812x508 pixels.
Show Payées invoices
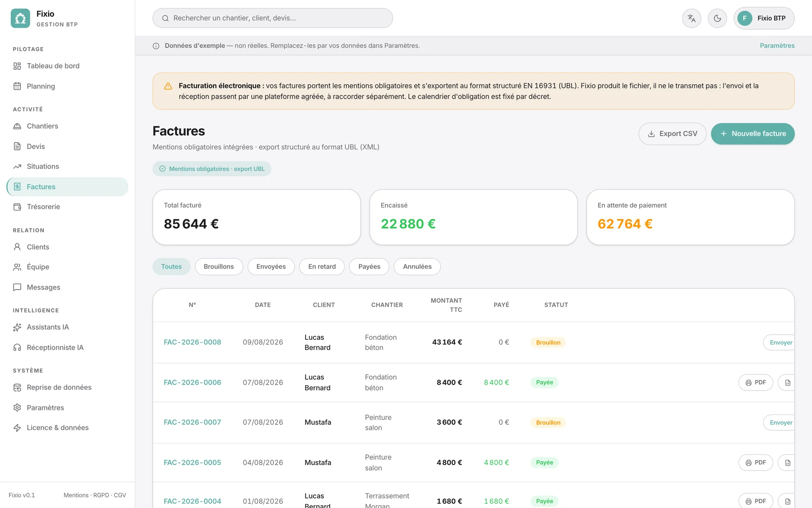(369, 266)
